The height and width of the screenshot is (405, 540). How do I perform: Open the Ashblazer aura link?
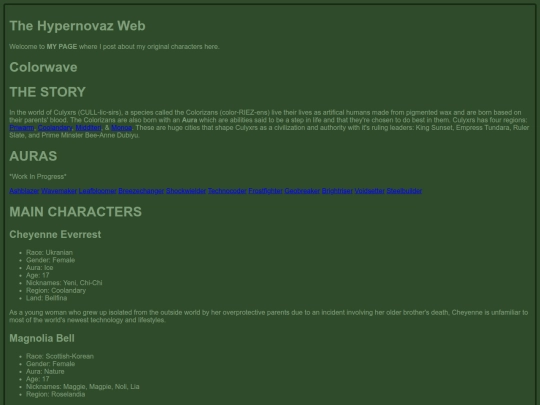(24, 191)
